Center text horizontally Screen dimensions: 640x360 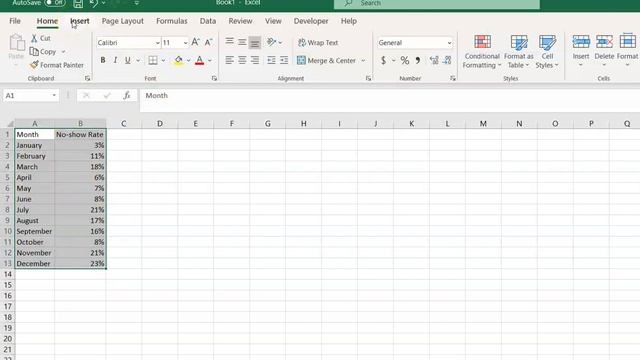242,60
